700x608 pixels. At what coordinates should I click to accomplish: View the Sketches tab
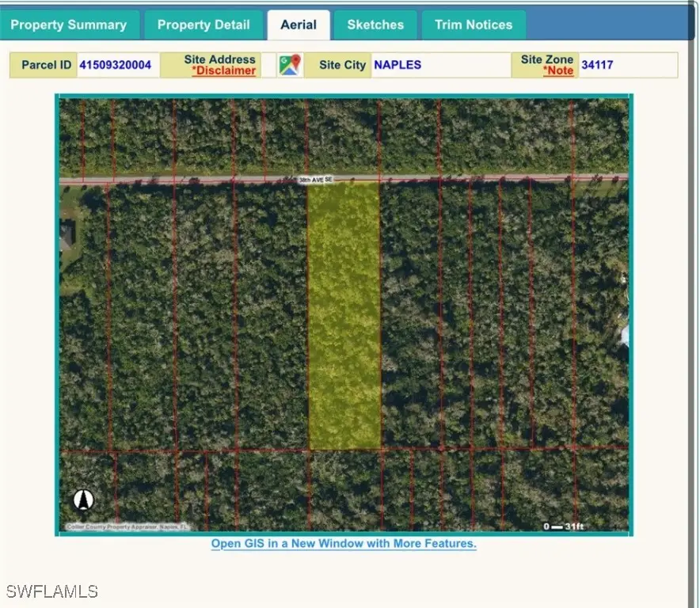click(x=375, y=25)
